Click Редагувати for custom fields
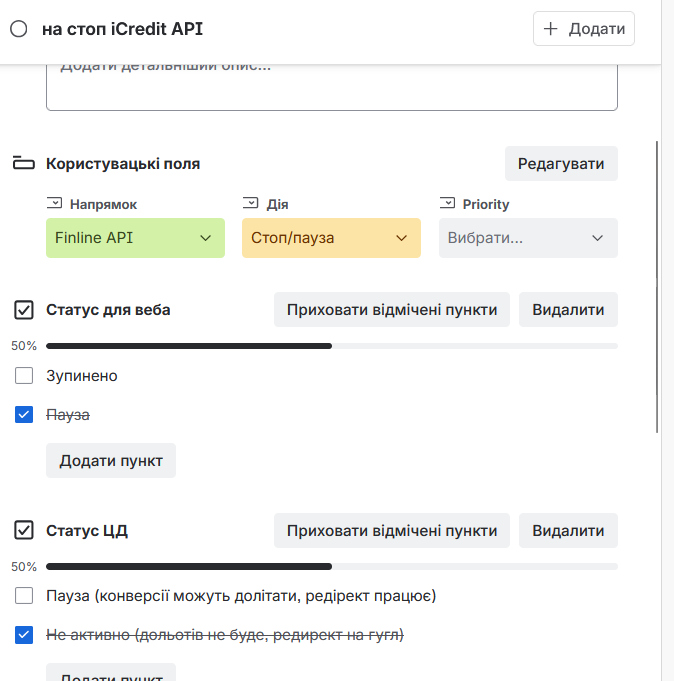Image resolution: width=674 pixels, height=681 pixels. pyautogui.click(x=561, y=164)
